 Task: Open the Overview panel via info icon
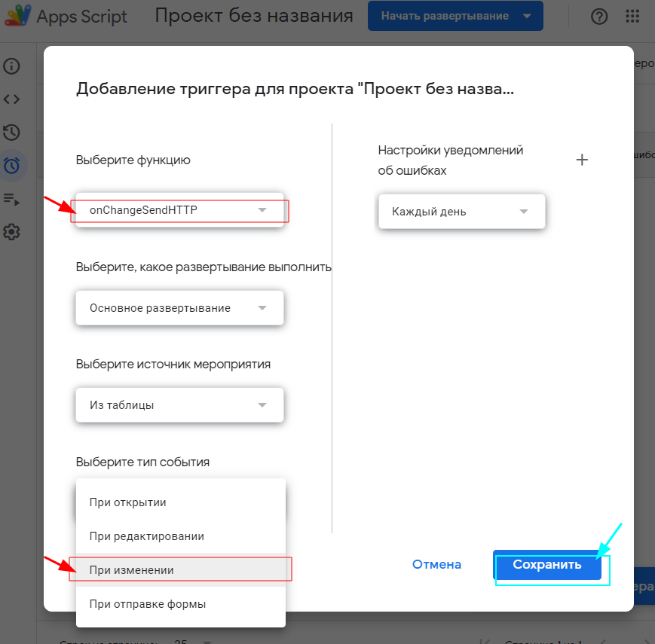click(11, 66)
